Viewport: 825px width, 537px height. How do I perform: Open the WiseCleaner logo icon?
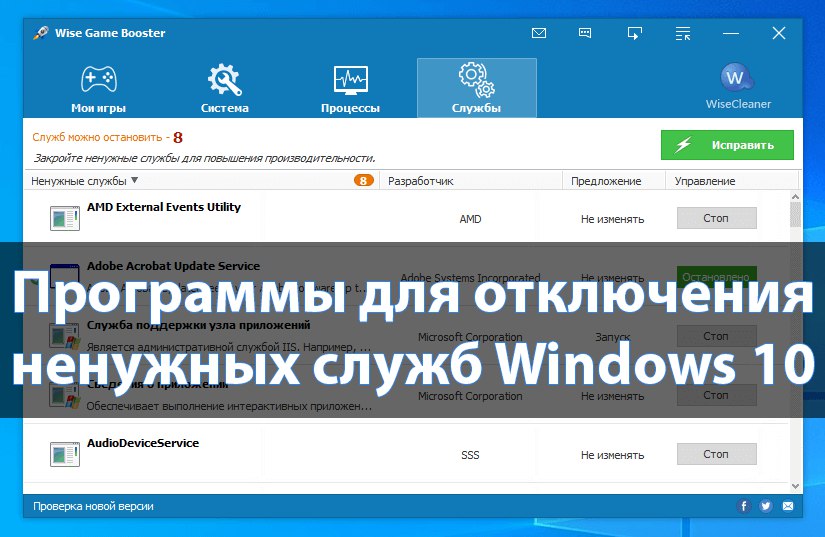pyautogui.click(x=737, y=78)
